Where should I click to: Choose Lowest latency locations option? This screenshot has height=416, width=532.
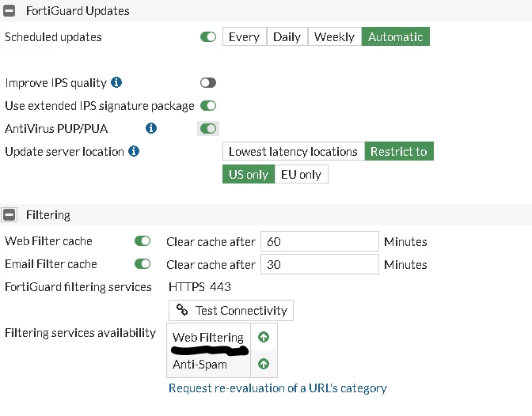(x=294, y=151)
